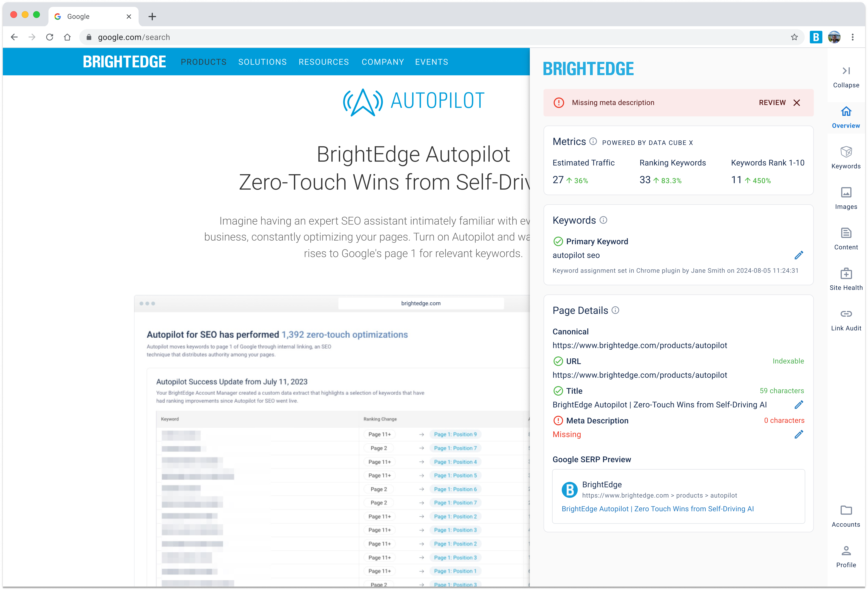Open the RESOURCES menu item
Screen dimensions: 868x590
tap(323, 62)
